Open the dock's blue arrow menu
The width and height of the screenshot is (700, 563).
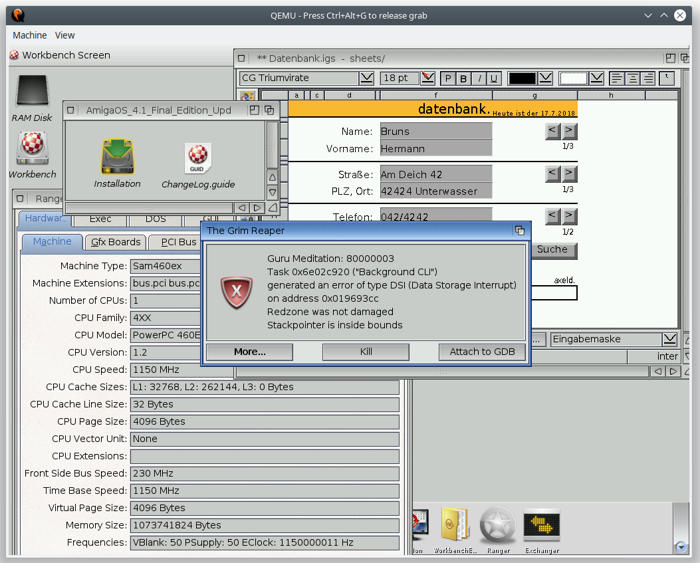(x=681, y=546)
